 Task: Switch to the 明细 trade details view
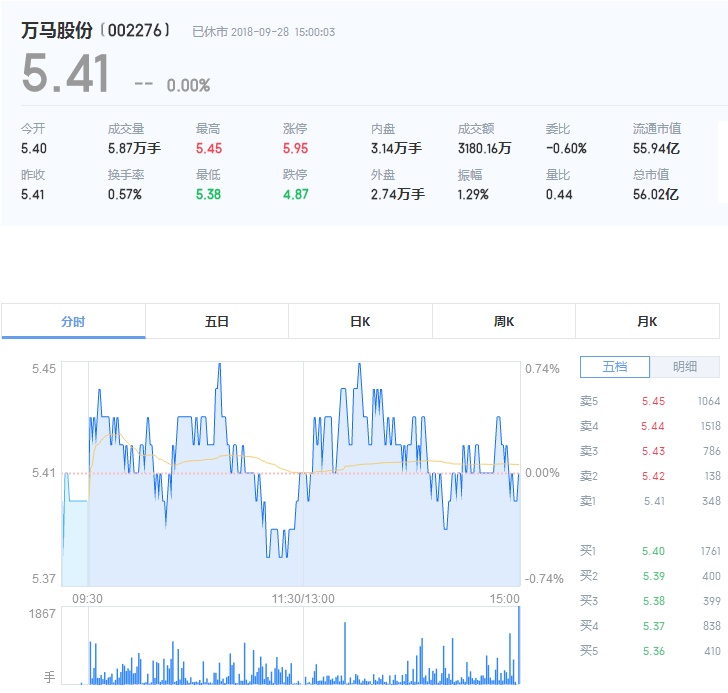pos(684,367)
